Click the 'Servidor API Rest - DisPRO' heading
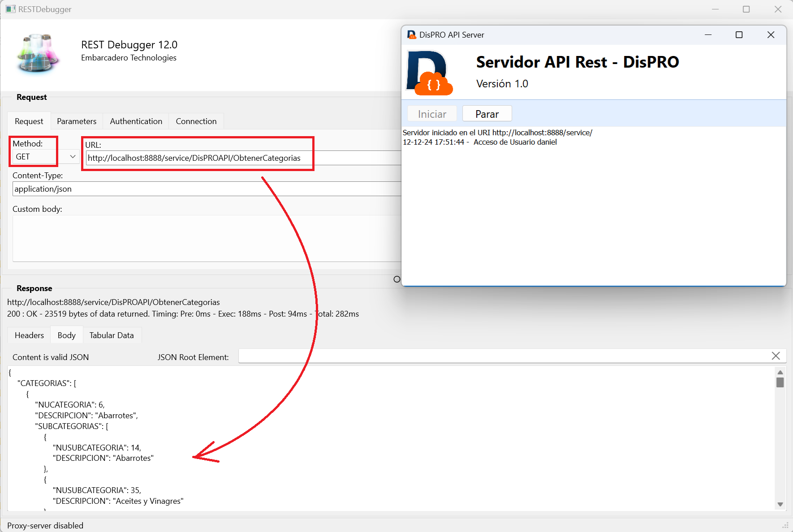793x532 pixels. (578, 62)
